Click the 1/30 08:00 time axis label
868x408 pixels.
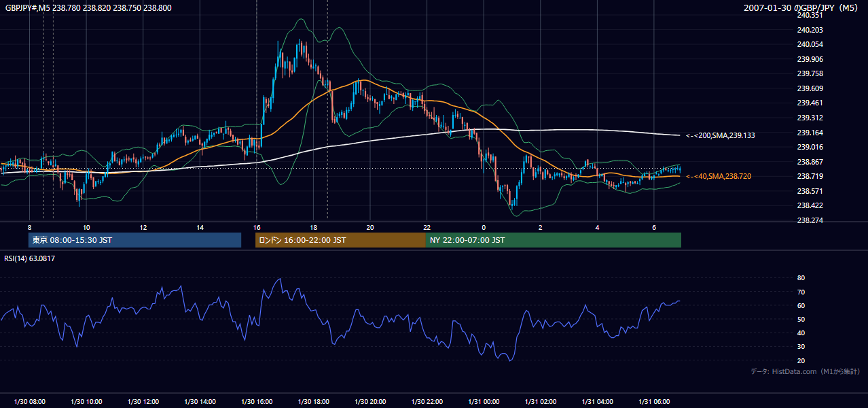tap(30, 402)
